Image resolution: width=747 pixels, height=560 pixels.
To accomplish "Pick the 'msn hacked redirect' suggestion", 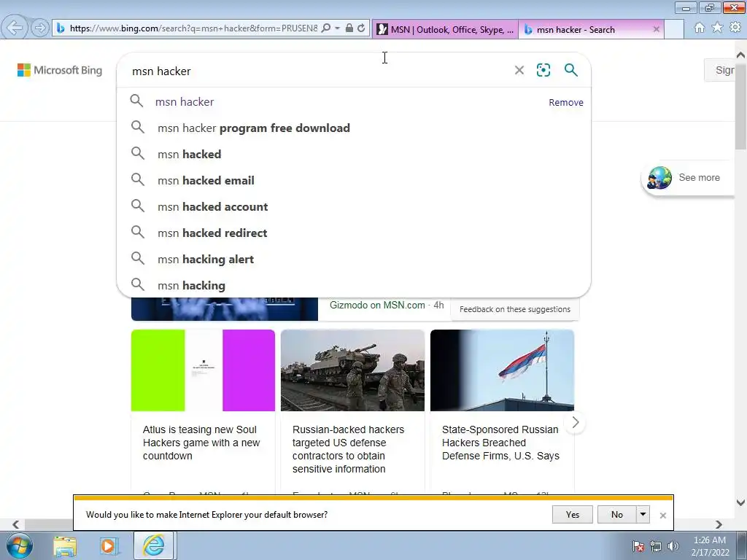I will [354, 233].
